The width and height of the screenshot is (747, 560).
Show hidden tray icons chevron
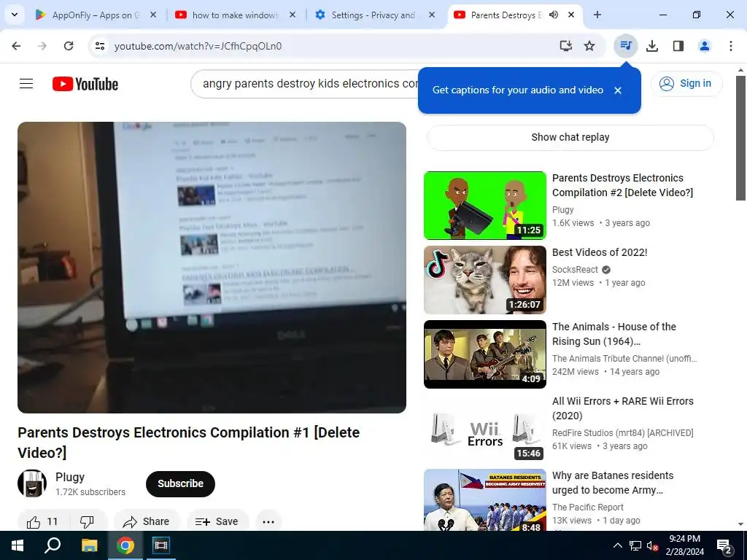point(617,545)
